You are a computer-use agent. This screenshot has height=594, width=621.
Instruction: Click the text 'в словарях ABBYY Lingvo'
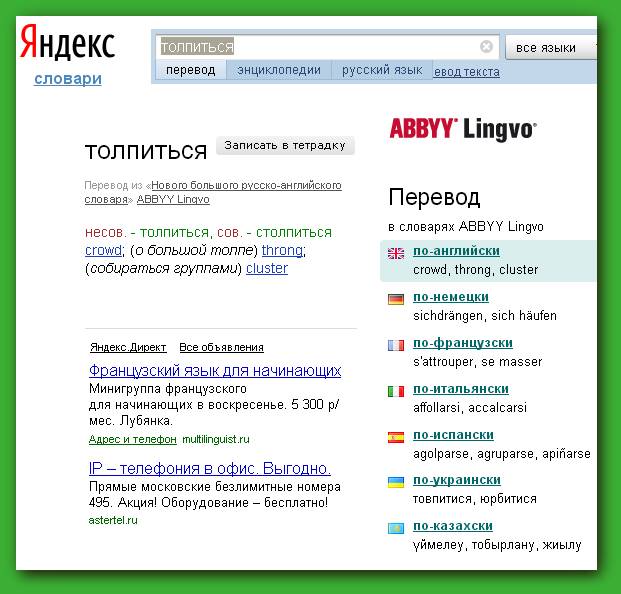click(466, 227)
